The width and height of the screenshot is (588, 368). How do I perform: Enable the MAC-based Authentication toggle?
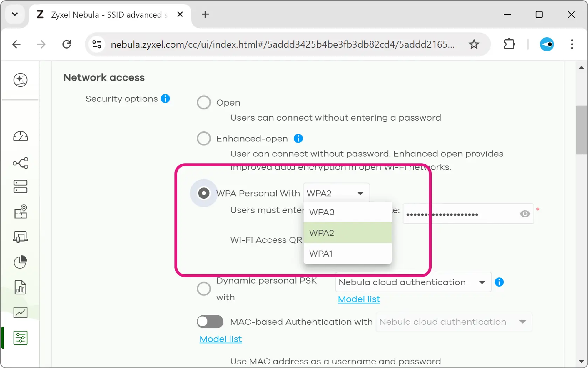(x=210, y=322)
